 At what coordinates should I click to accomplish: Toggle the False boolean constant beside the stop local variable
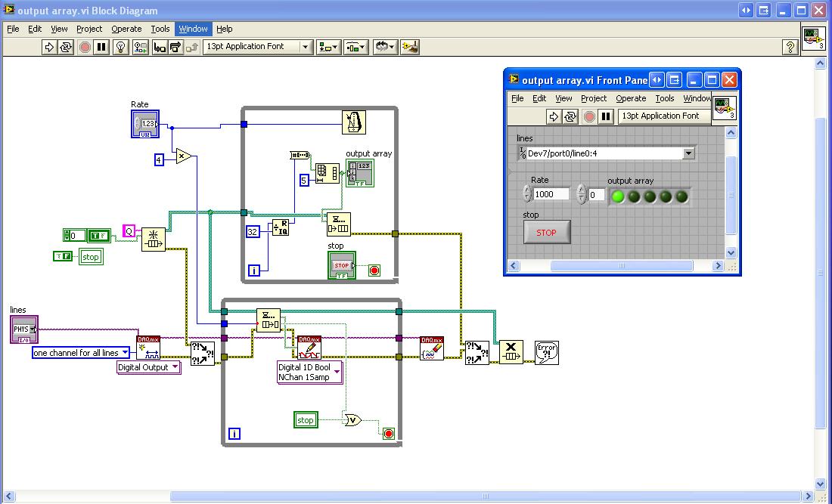click(x=63, y=256)
